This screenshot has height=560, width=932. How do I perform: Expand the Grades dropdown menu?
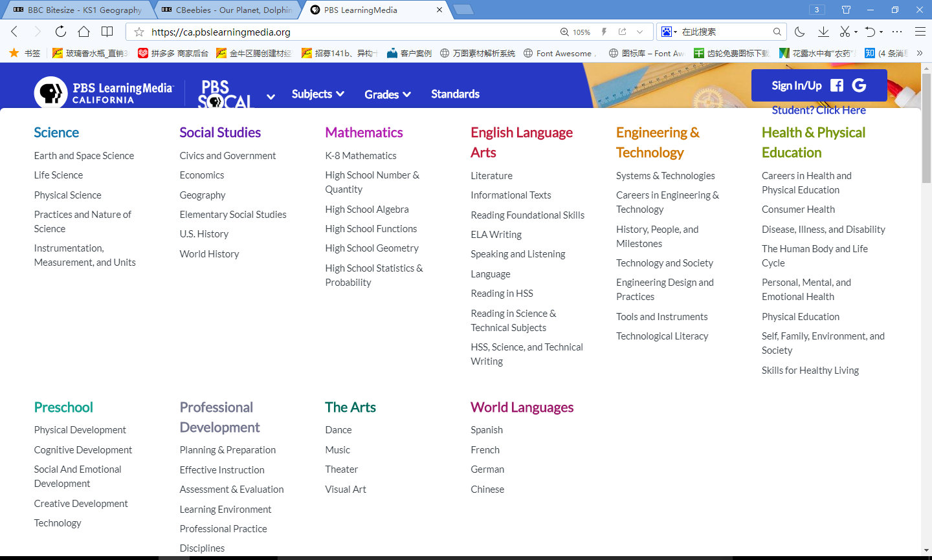pyautogui.click(x=387, y=94)
